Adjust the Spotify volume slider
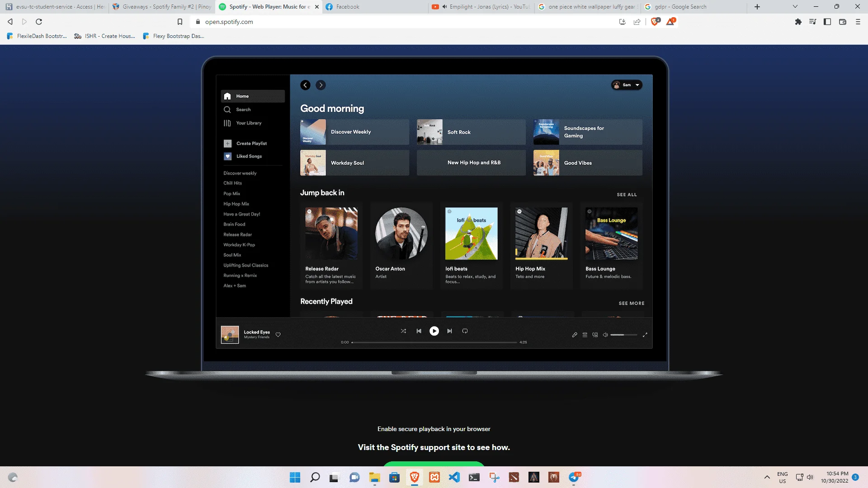The height and width of the screenshot is (488, 868). pos(624,335)
